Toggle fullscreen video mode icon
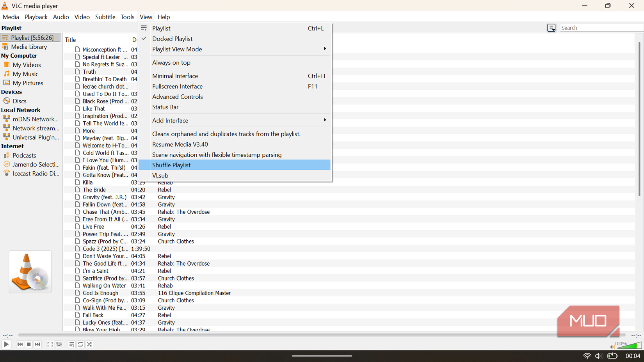The width and height of the screenshot is (644, 362). click(x=50, y=344)
